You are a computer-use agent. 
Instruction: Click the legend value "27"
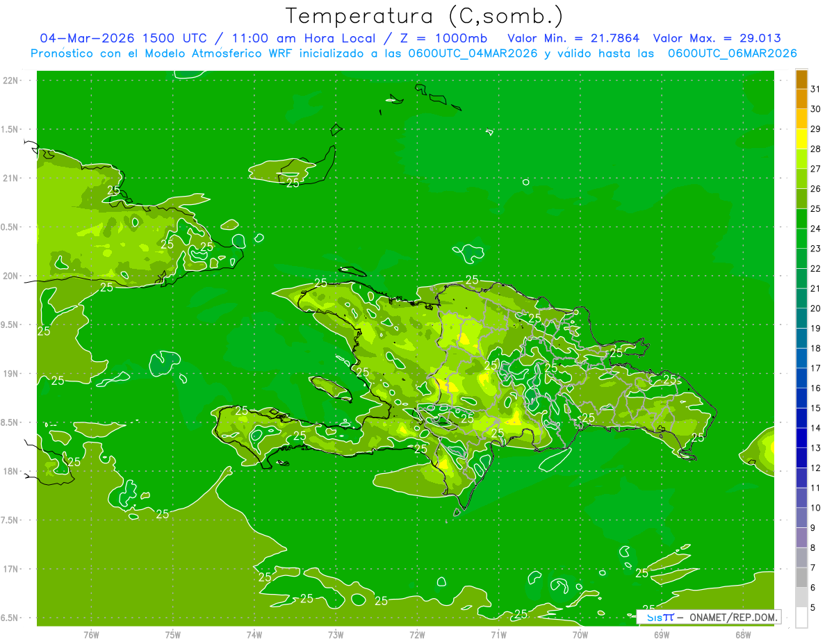click(x=815, y=169)
